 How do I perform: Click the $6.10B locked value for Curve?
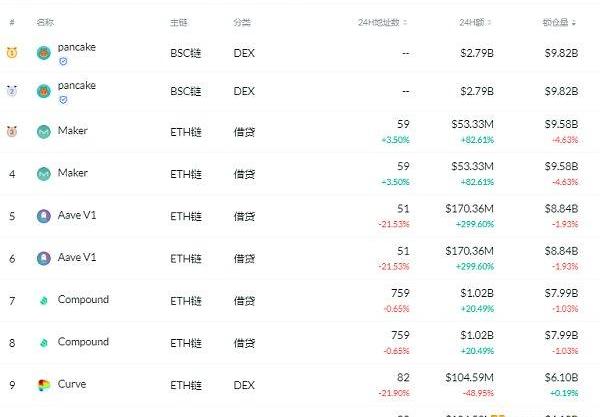point(561,378)
